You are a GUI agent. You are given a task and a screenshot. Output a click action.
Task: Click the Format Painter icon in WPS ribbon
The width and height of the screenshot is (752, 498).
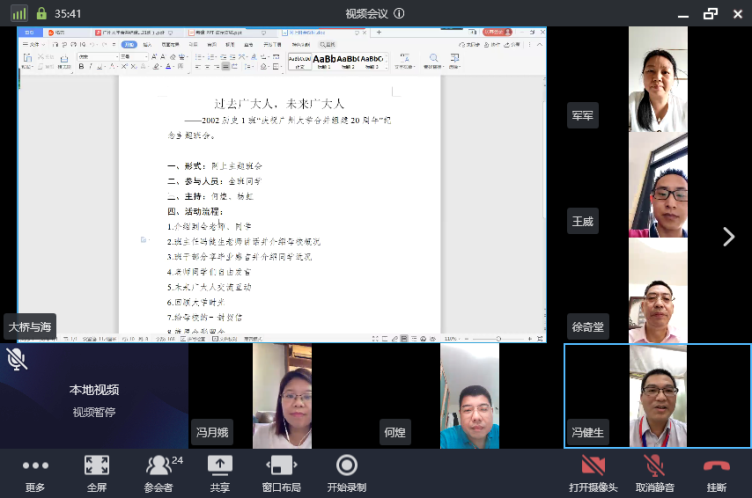tap(64, 59)
